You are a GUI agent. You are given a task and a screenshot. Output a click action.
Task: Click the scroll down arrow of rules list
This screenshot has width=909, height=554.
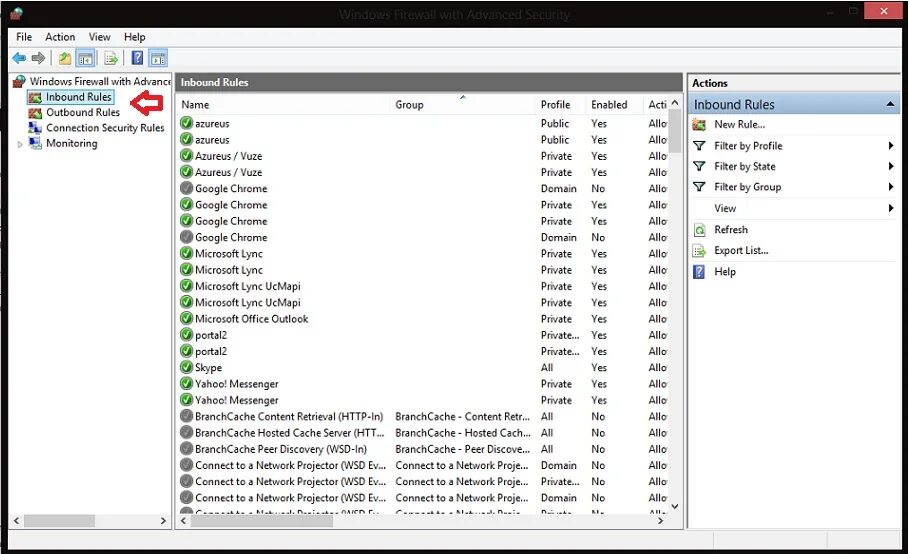click(675, 506)
